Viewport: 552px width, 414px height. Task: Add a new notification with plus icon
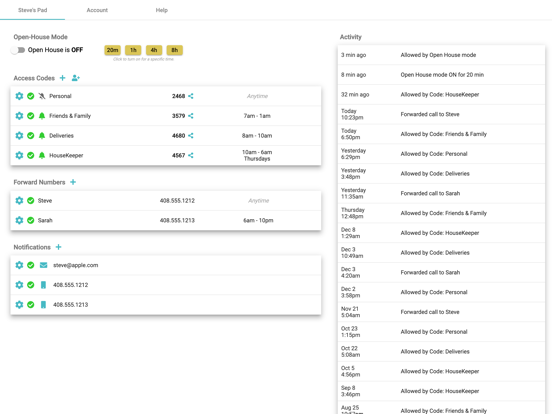tap(58, 247)
